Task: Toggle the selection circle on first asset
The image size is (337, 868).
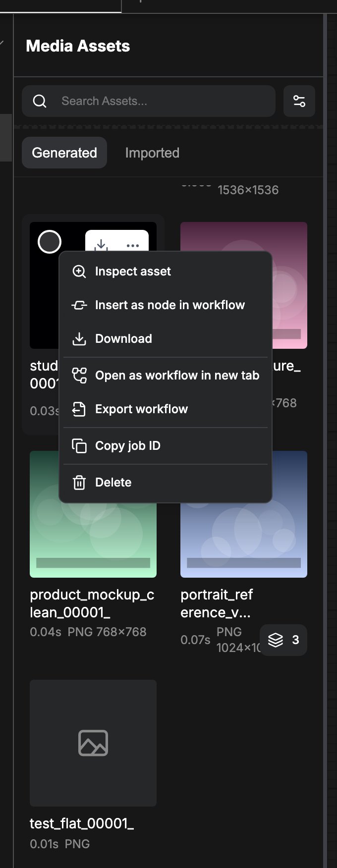Action: pos(50,242)
